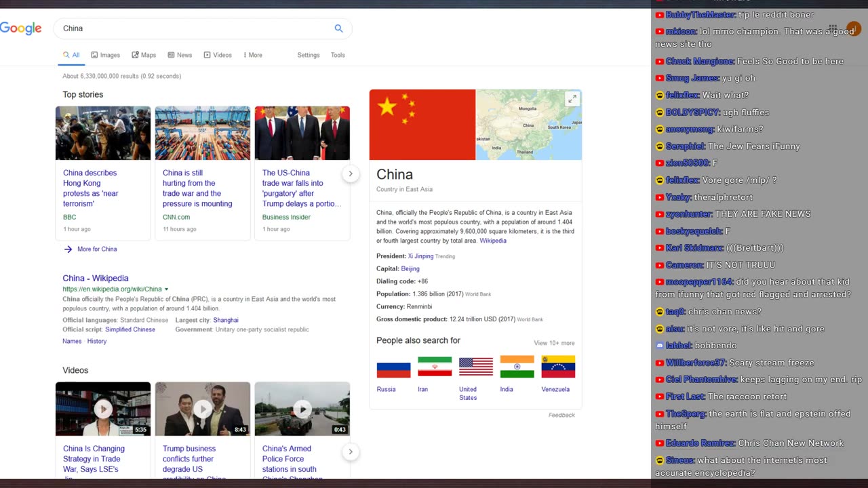Click chat username moopepper1164
868x488 pixels.
tap(699, 281)
